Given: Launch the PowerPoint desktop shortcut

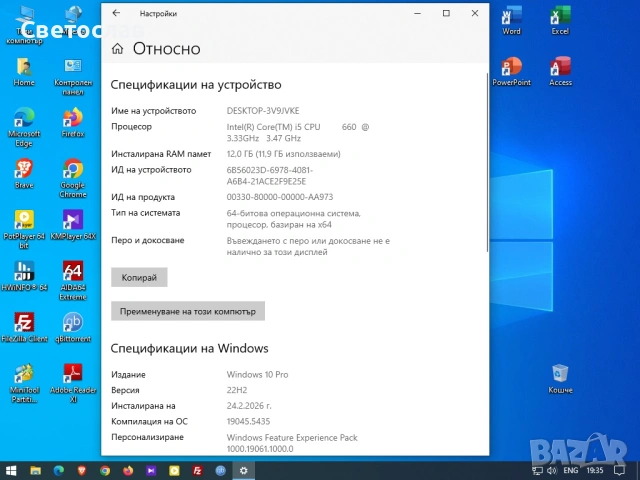Looking at the screenshot, I should point(511,72).
